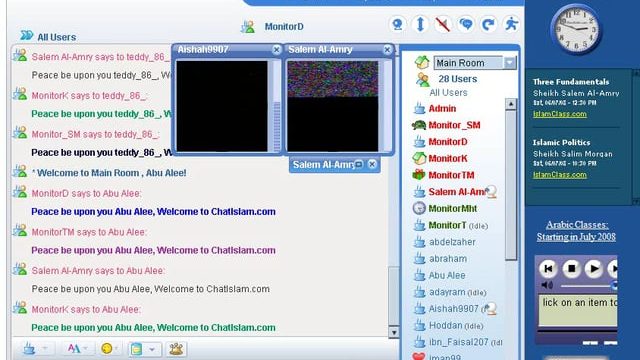Screen dimensions: 640x360
Task: Click the running person icon
Action: 511,24
